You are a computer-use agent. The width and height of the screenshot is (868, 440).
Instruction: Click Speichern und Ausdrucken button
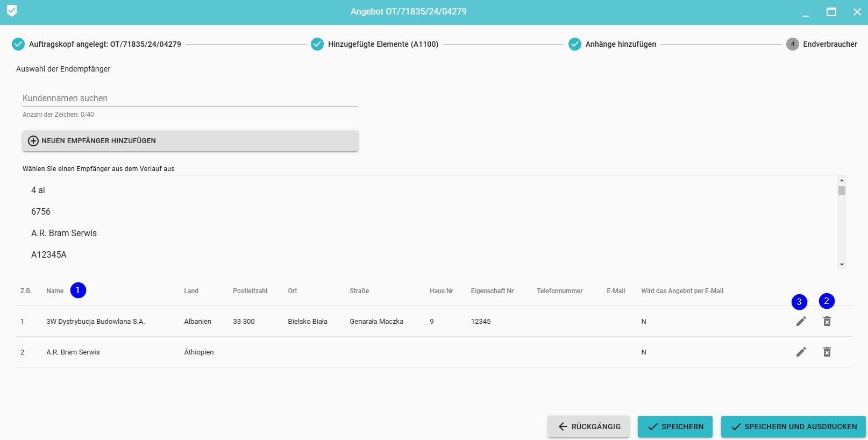793,427
